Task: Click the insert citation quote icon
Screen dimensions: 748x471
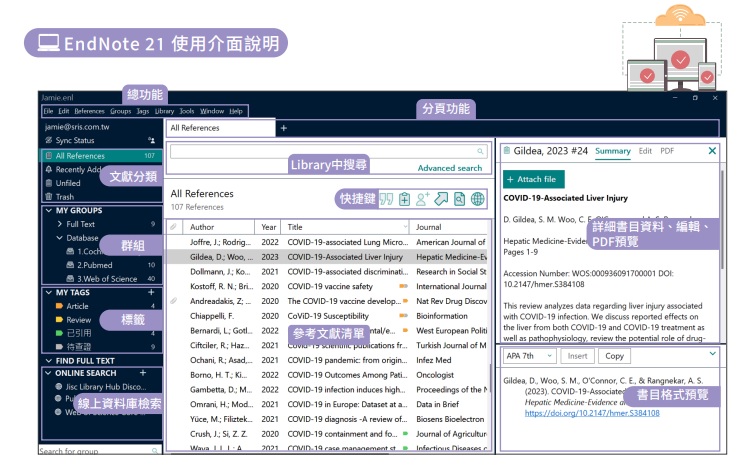Action: coord(387,199)
